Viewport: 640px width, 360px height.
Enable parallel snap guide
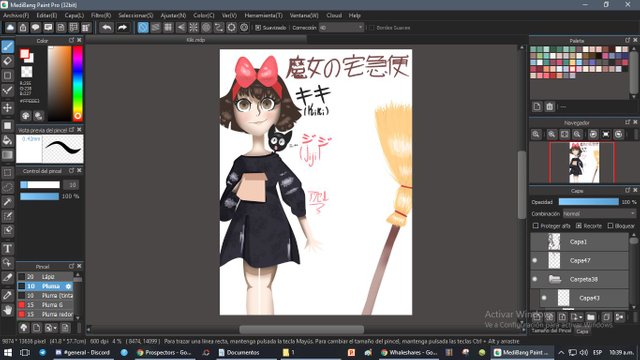156,27
